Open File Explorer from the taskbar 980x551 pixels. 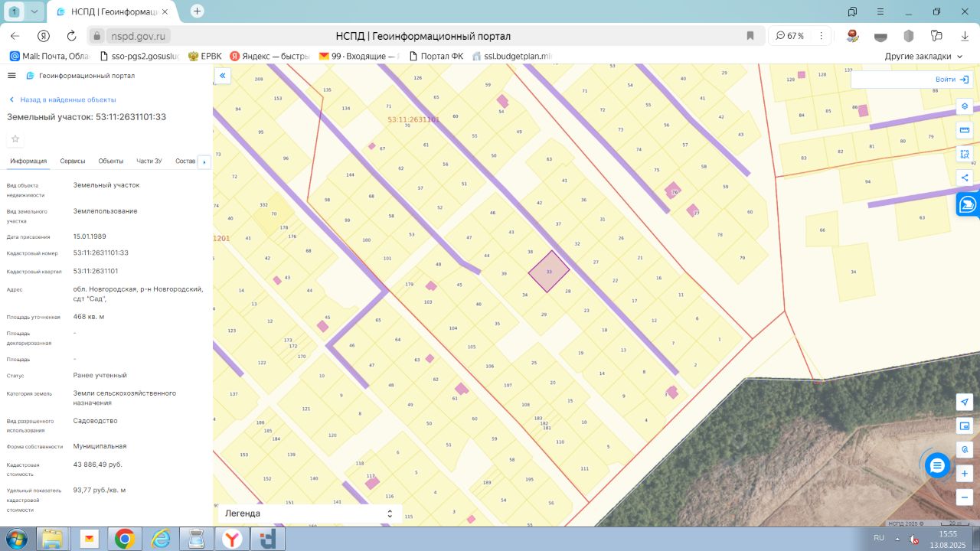pos(52,539)
